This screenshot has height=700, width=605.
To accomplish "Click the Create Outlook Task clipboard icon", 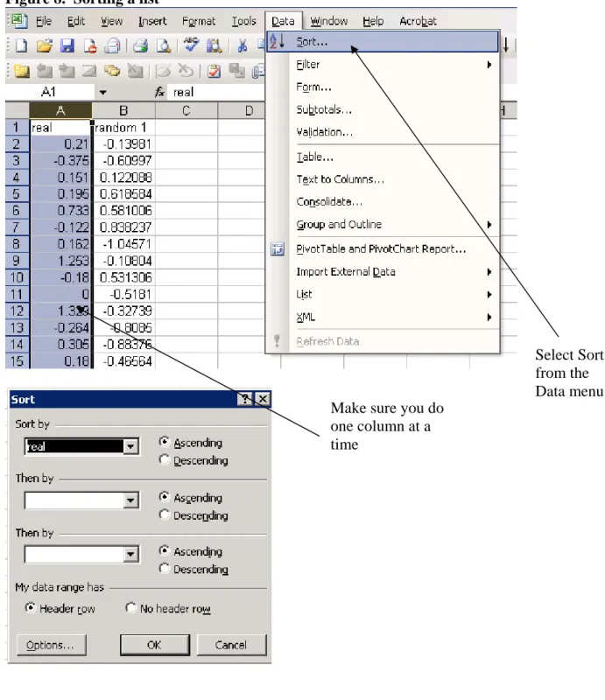I will pyautogui.click(x=214, y=71).
